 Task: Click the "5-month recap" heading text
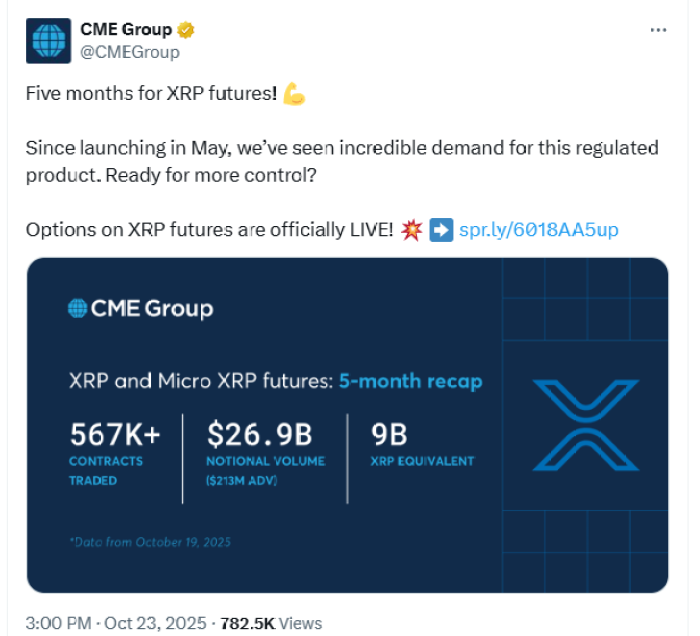pyautogui.click(x=410, y=381)
